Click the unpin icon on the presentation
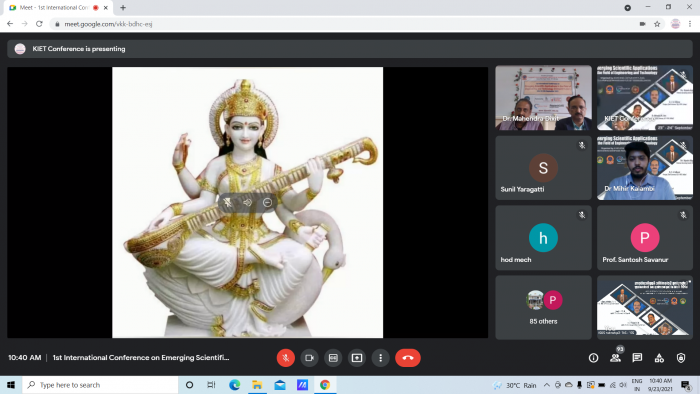The image size is (700, 394). (228, 203)
